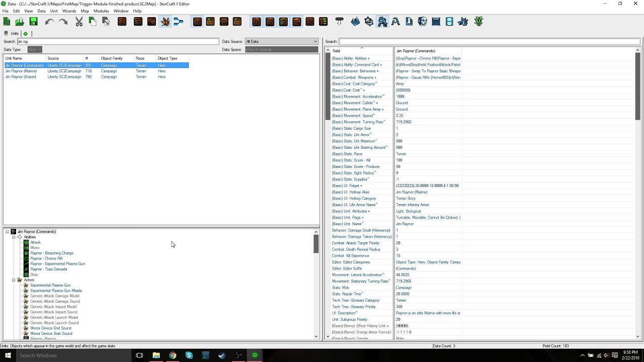Click the green SC Test Document icon
This screenshot has height=362, width=644.
(x=478, y=22)
